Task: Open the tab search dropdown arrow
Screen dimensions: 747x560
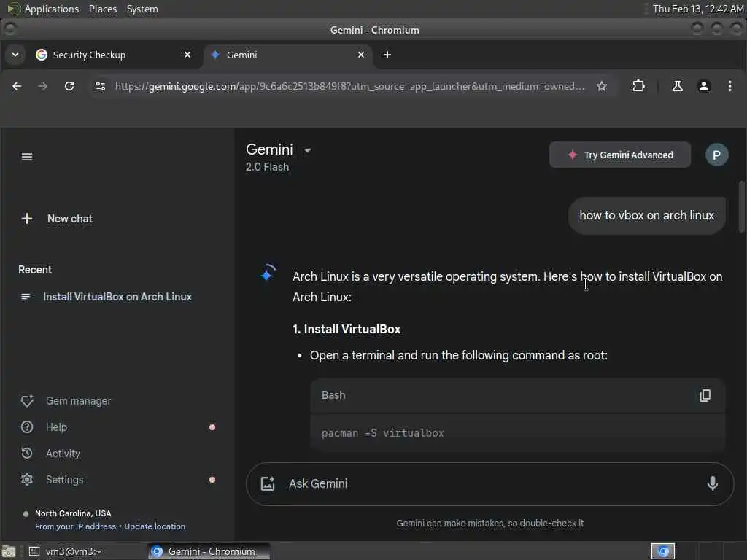Action: coord(15,55)
